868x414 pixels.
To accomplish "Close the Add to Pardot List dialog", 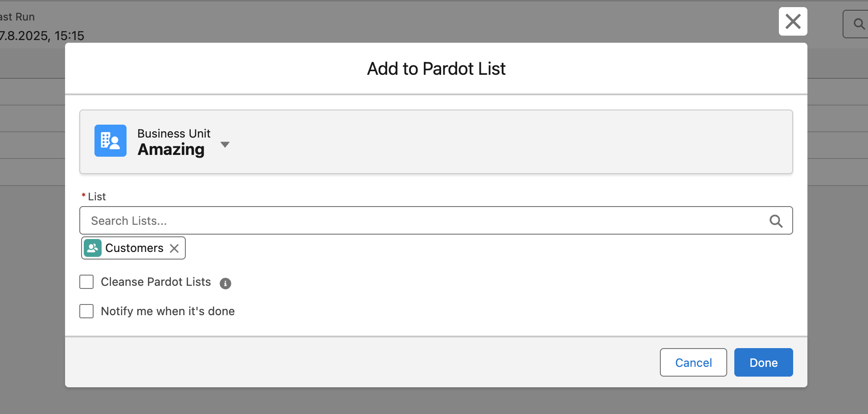I will pos(793,21).
